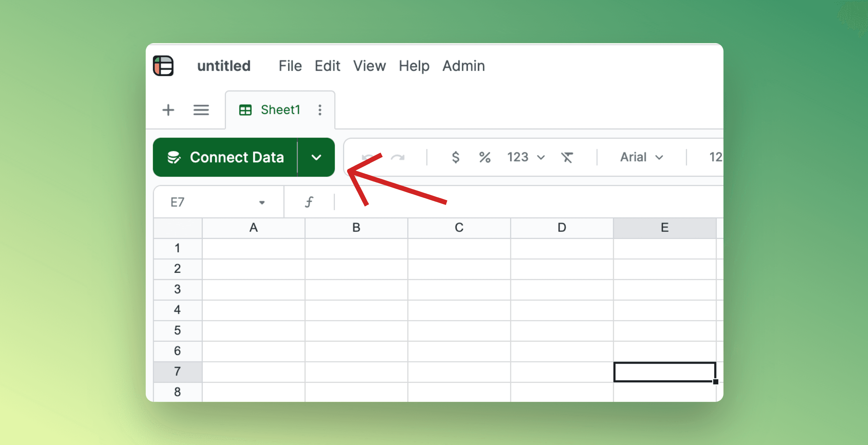Select the Currency format icon

coord(456,157)
